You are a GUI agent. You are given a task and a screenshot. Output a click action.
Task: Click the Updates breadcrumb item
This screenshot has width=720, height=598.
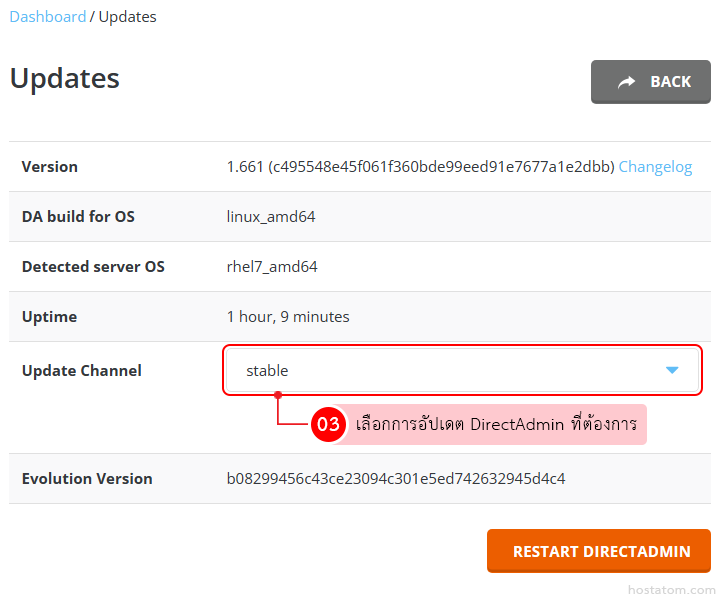coord(127,16)
